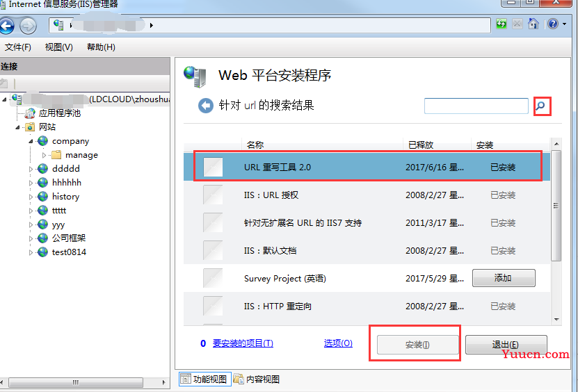Image resolution: width=578 pixels, height=392 pixels.
Task: Select the IIS：HTTP 重定向 row
Action: [x=367, y=306]
